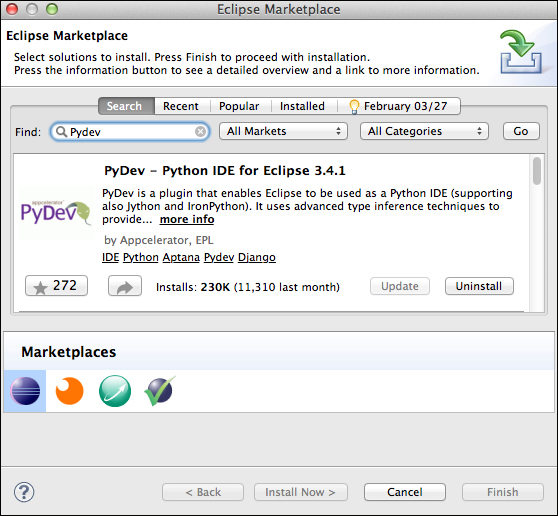This screenshot has width=558, height=516.
Task: Select the green globe marketplace icon
Action: [115, 391]
